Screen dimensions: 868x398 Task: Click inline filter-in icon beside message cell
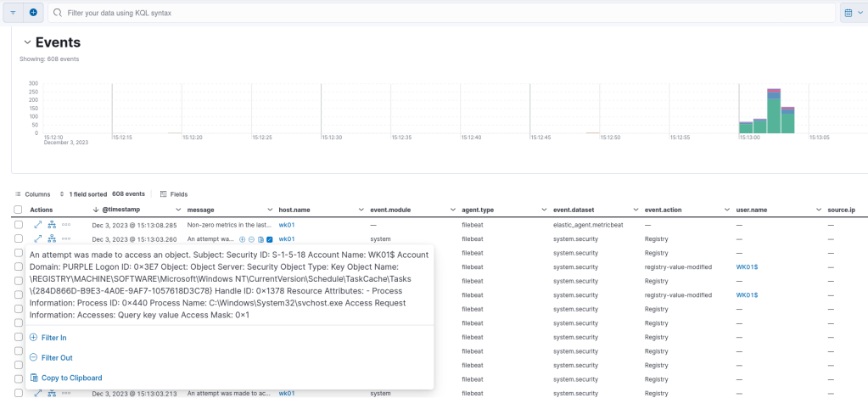(243, 239)
